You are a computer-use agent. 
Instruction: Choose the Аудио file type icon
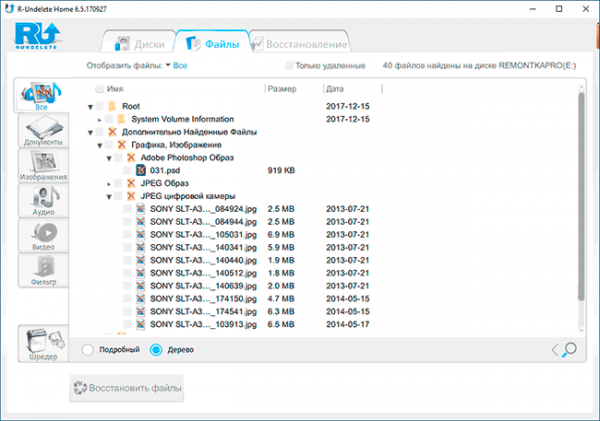pyautogui.click(x=43, y=201)
